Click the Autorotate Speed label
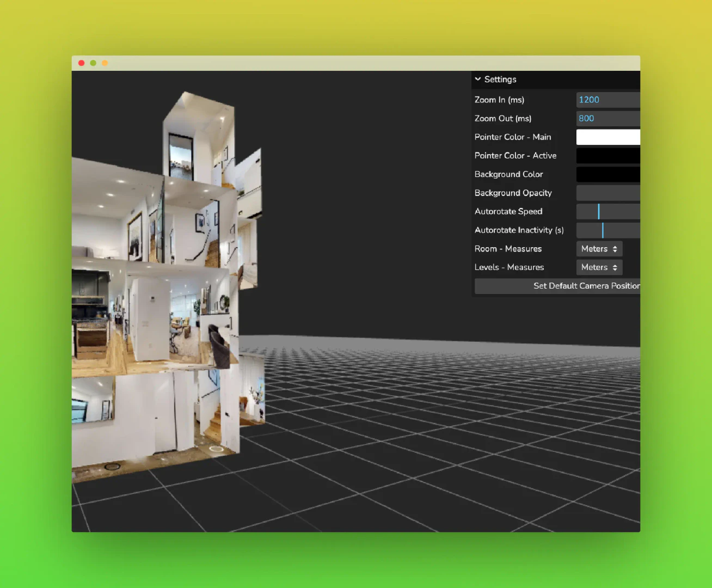 click(x=508, y=211)
